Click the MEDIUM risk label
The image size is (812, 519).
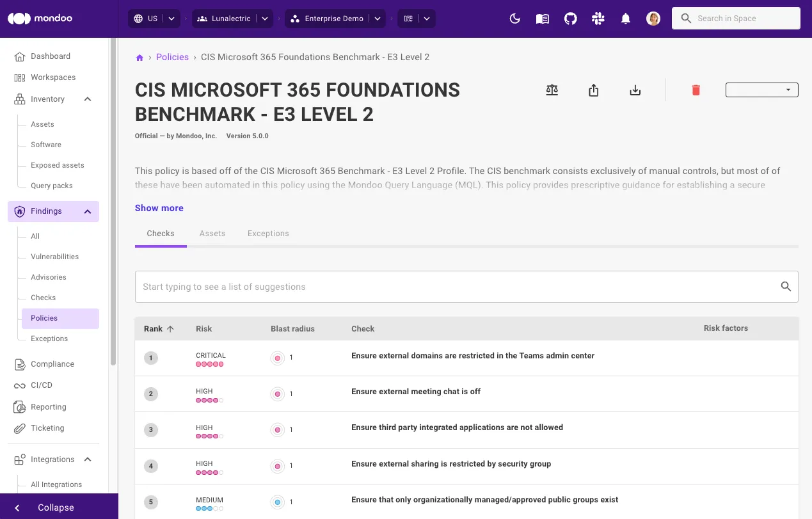(x=209, y=500)
